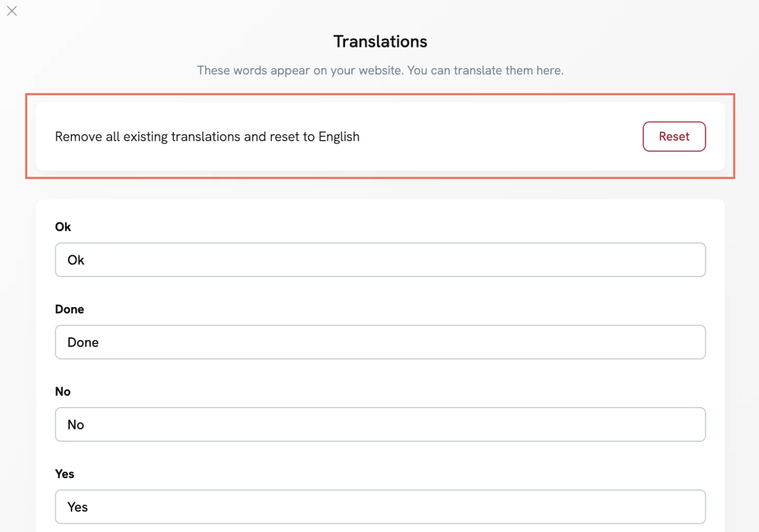Click the Ok translation input field

pyautogui.click(x=380, y=260)
